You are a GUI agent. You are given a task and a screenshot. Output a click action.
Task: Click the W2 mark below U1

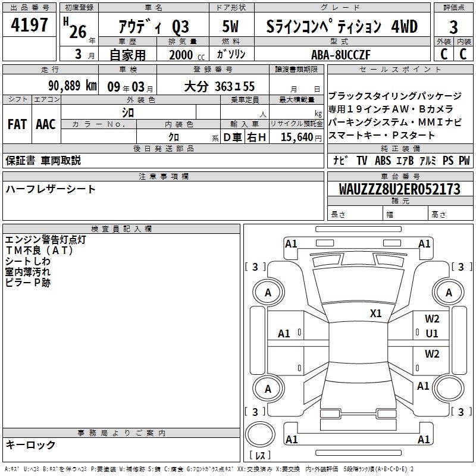pyautogui.click(x=432, y=354)
